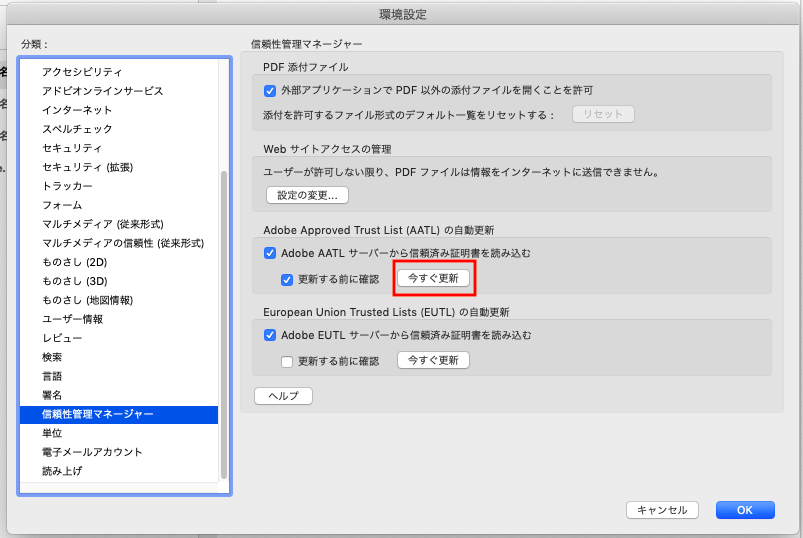Click the category list vertical scrollbar
The height and width of the screenshot is (538, 803).
(224, 320)
